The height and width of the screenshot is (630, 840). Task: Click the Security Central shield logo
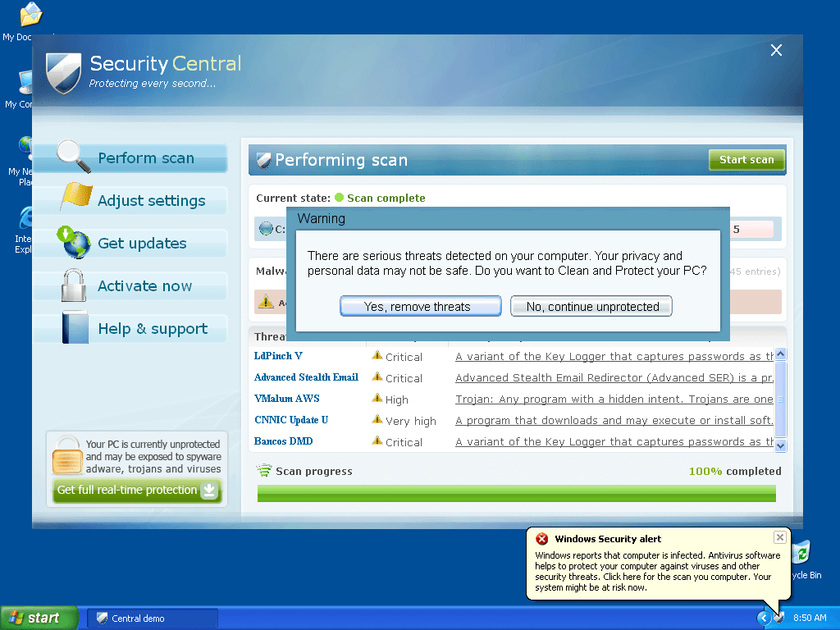point(64,72)
